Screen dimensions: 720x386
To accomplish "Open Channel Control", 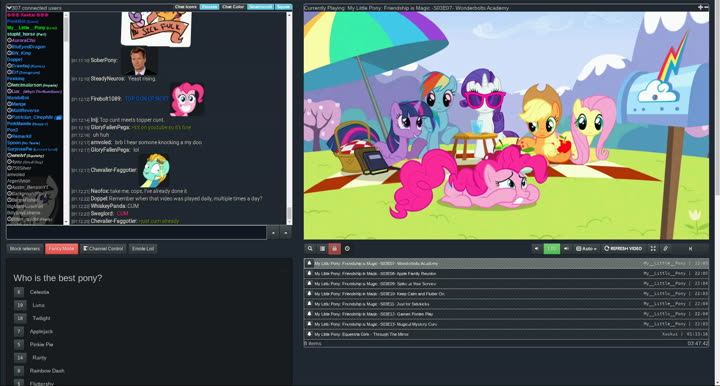I will point(103,249).
